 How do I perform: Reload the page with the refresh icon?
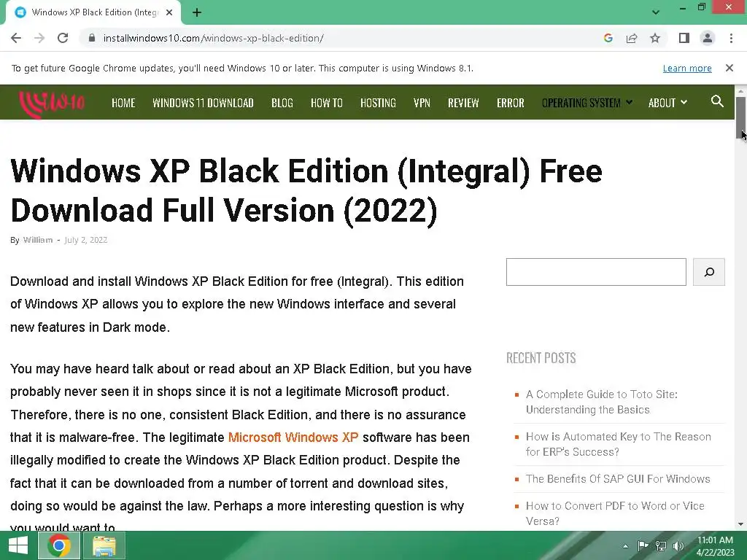pos(63,38)
